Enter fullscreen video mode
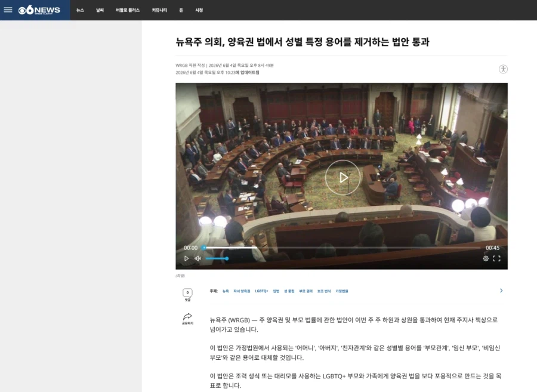Viewport: 537px width, 392px height. click(x=496, y=258)
